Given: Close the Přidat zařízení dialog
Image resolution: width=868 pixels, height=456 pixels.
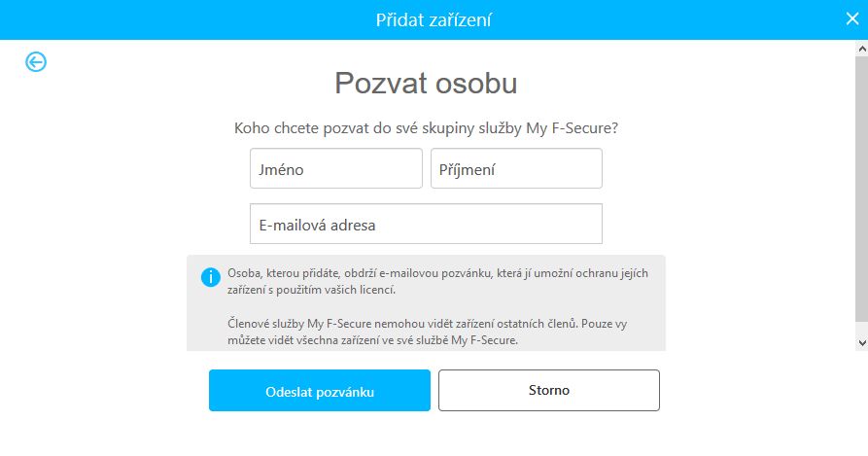Looking at the screenshot, I should pyautogui.click(x=852, y=18).
